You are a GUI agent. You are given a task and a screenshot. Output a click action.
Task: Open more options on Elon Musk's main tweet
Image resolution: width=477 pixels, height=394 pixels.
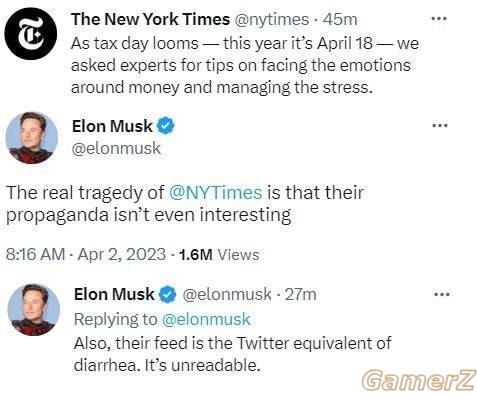[440, 126]
